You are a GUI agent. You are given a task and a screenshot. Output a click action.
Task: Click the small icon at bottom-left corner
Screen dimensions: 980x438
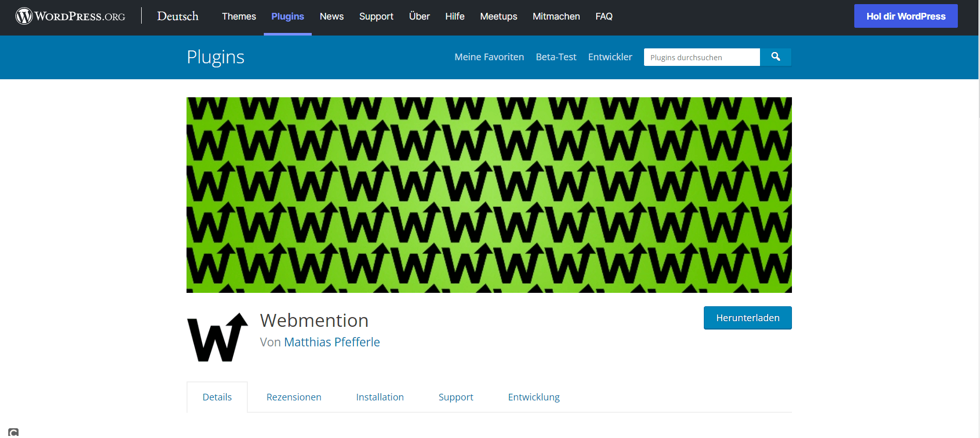coord(13,432)
